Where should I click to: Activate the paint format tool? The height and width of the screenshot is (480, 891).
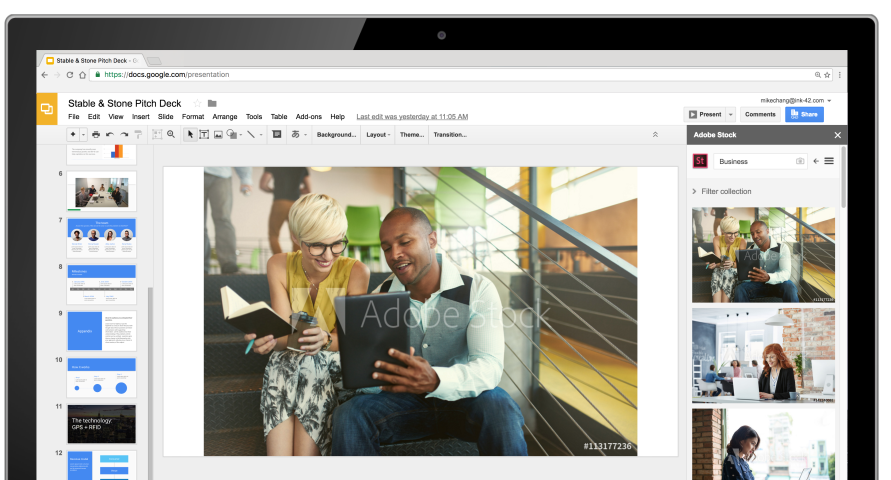[x=138, y=135]
